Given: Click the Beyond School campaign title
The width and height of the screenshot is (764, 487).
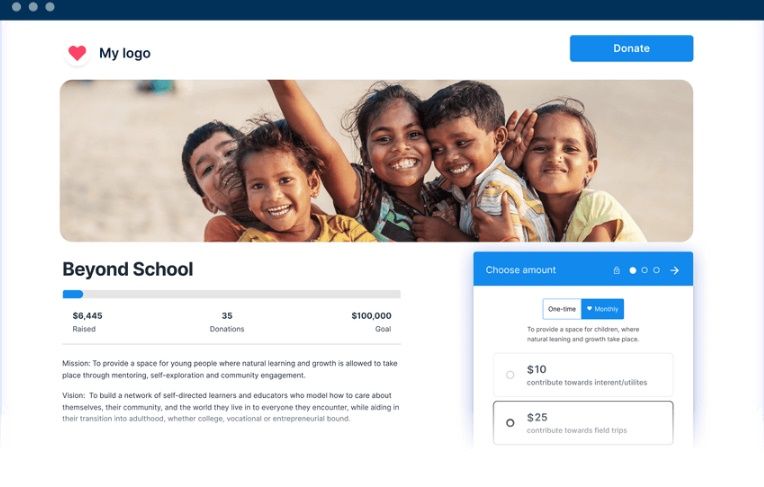Looking at the screenshot, I should click(x=128, y=269).
